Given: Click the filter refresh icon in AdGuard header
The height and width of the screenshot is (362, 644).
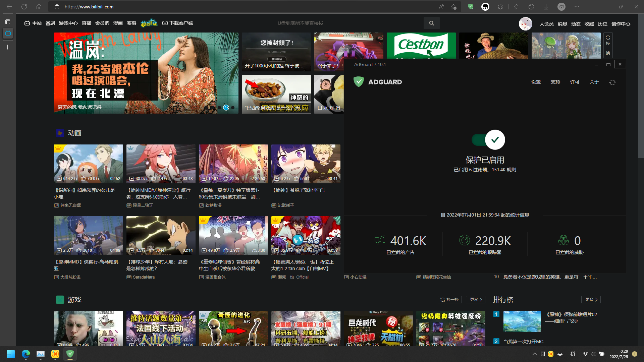Looking at the screenshot, I should [612, 82].
